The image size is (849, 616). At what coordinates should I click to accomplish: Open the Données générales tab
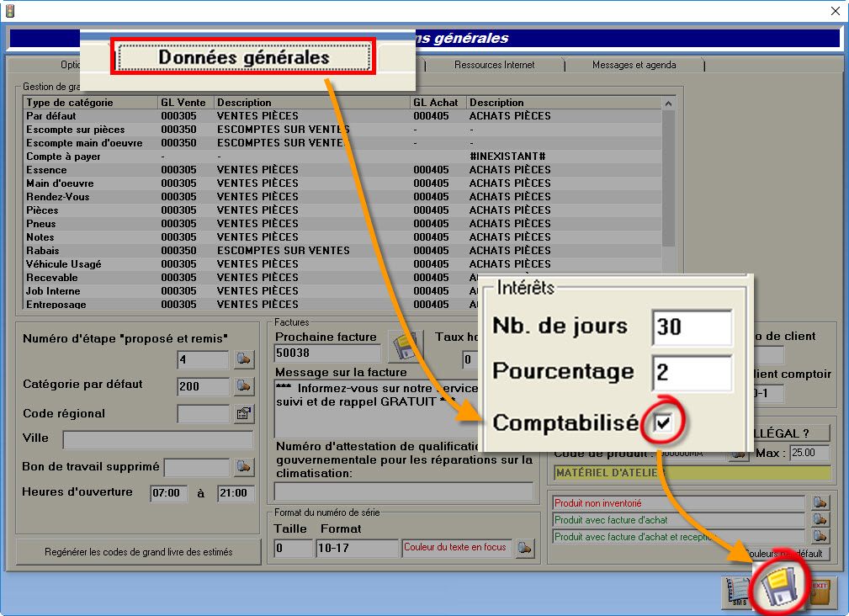point(244,57)
